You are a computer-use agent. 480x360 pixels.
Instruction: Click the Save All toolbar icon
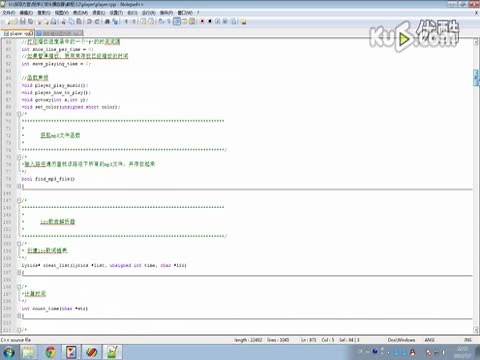30,21
